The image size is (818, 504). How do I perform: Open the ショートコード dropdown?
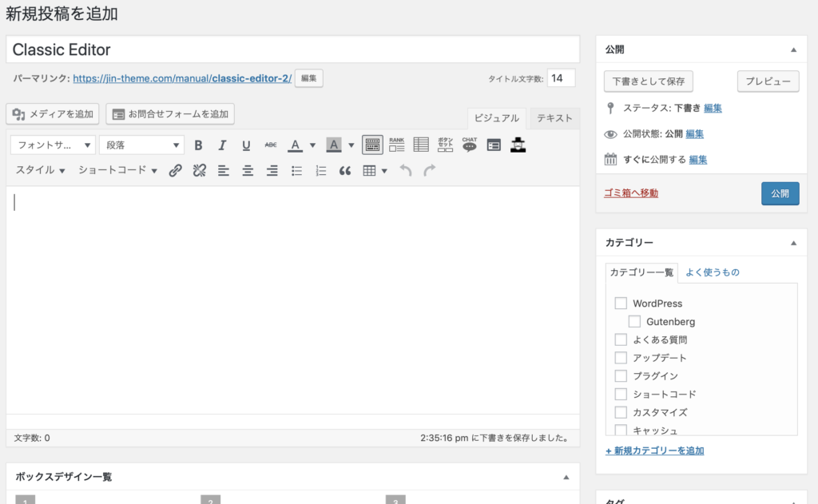coord(117,170)
